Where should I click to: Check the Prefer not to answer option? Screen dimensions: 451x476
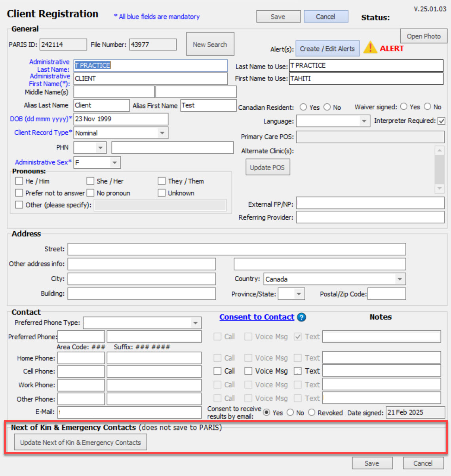(19, 193)
